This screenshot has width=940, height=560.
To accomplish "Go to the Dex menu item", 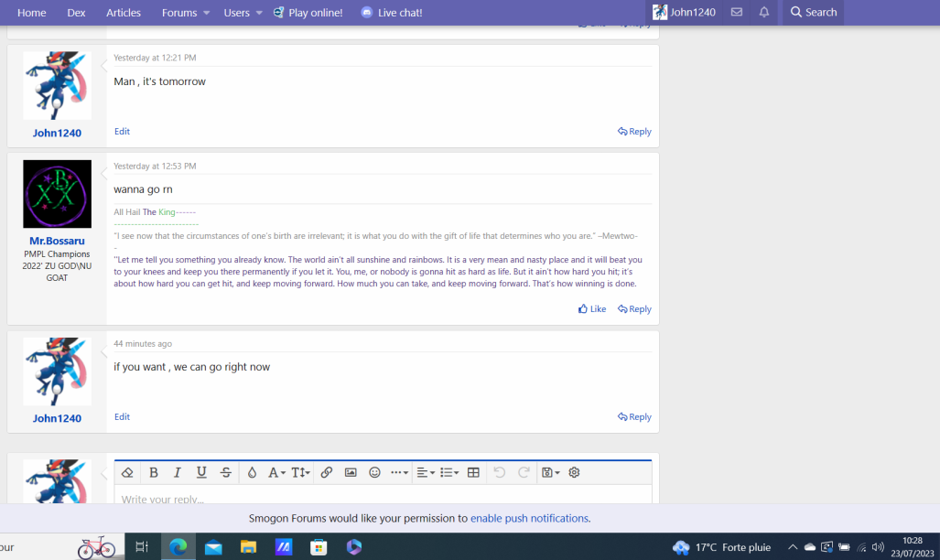I will [x=76, y=13].
